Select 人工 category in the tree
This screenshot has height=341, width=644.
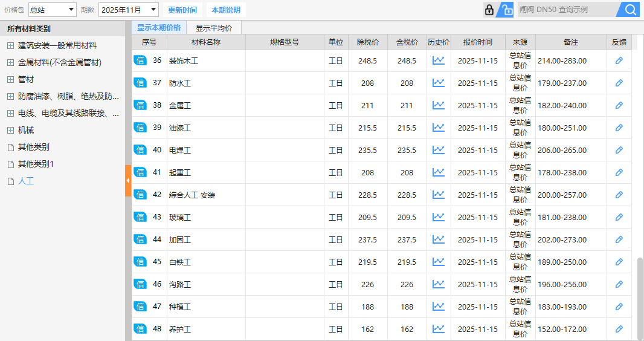(x=26, y=181)
